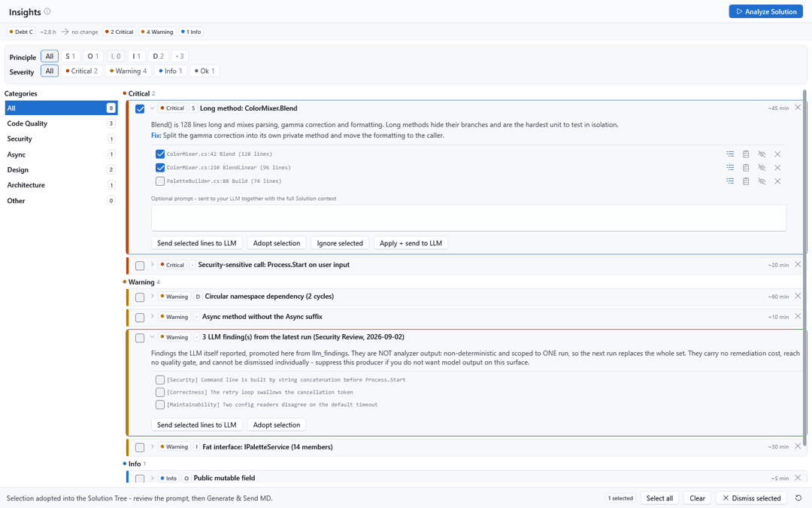Click Apply + send to LLM
Screen dimensions: 812x508
click(411, 243)
